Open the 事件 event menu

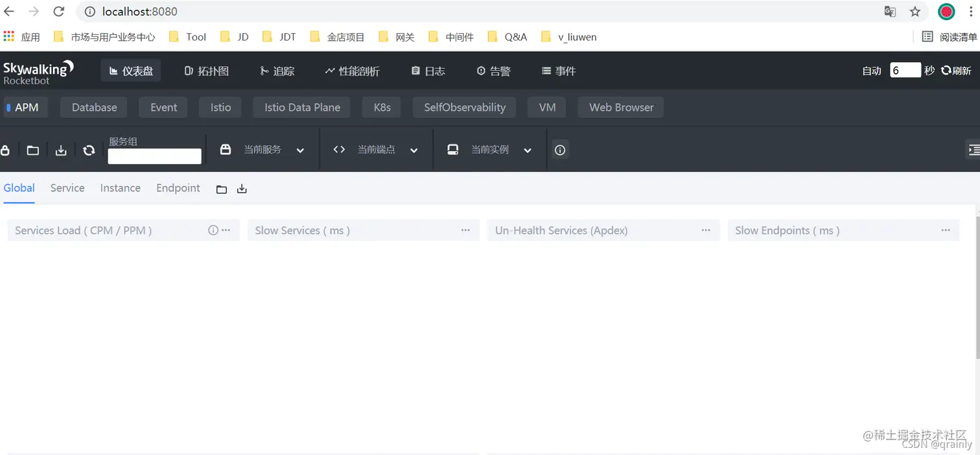coord(559,71)
